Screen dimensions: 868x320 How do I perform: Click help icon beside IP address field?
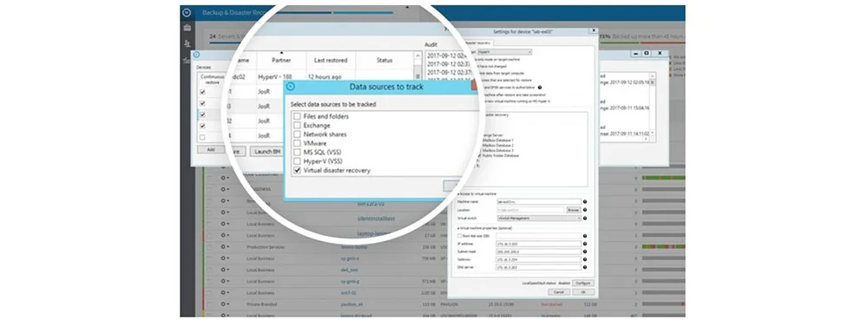(585, 244)
